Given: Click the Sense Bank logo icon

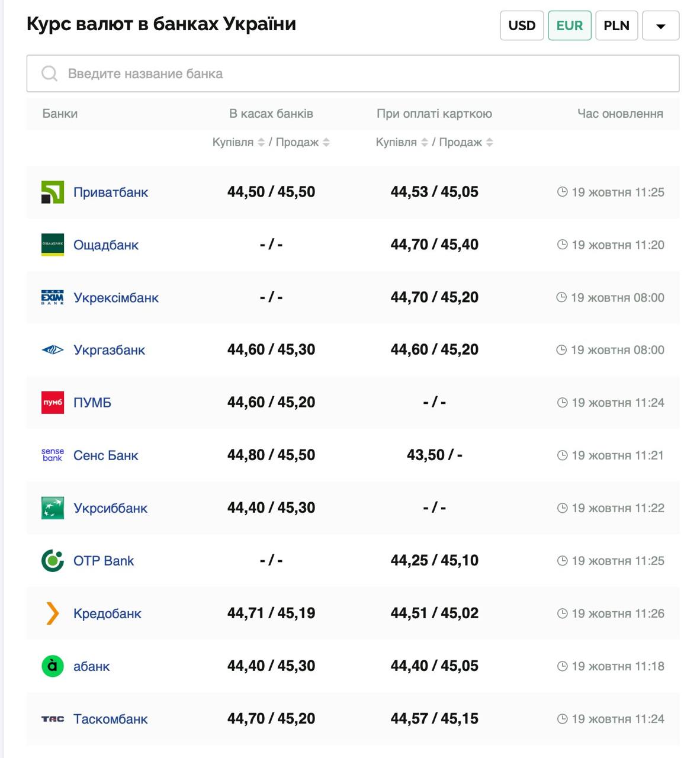Looking at the screenshot, I should click(x=53, y=455).
